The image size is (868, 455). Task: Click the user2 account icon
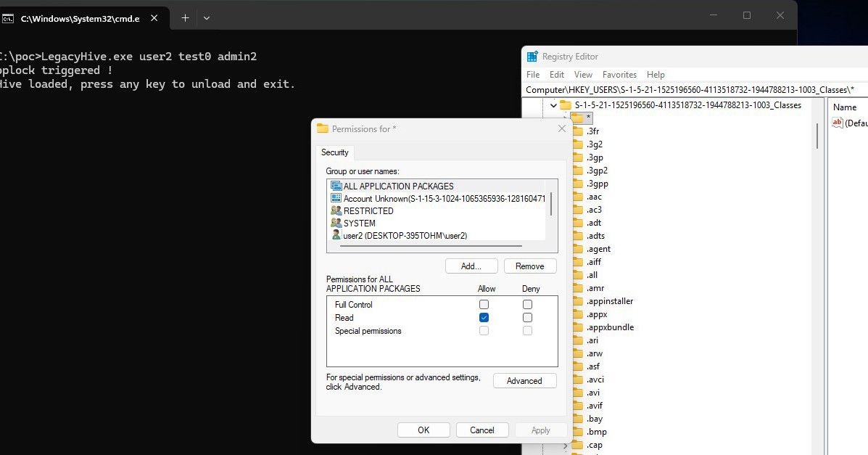(336, 235)
